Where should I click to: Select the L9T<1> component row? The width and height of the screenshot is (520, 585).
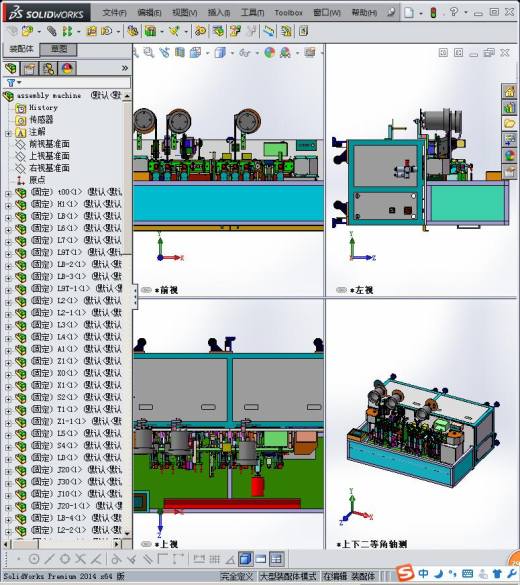[x=68, y=252]
